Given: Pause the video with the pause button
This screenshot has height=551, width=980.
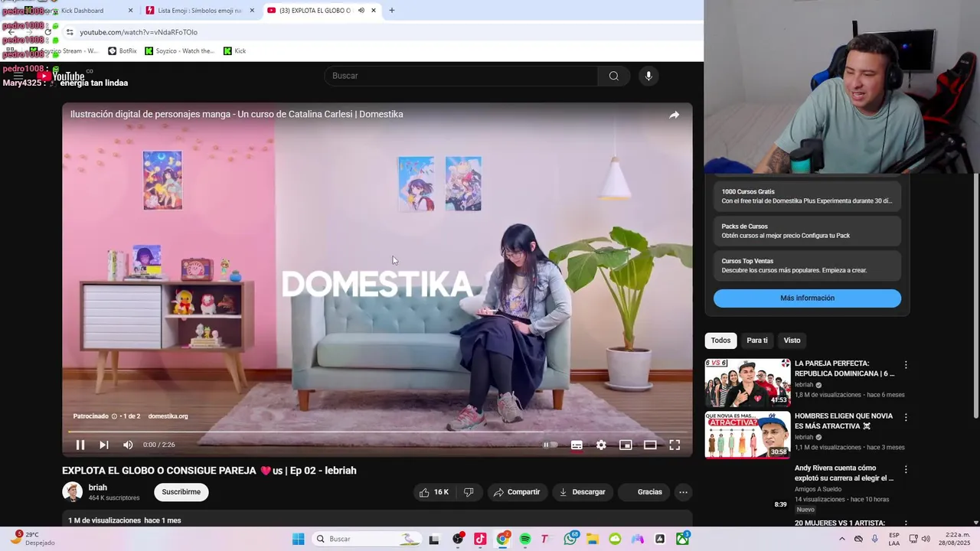Looking at the screenshot, I should click(x=80, y=445).
